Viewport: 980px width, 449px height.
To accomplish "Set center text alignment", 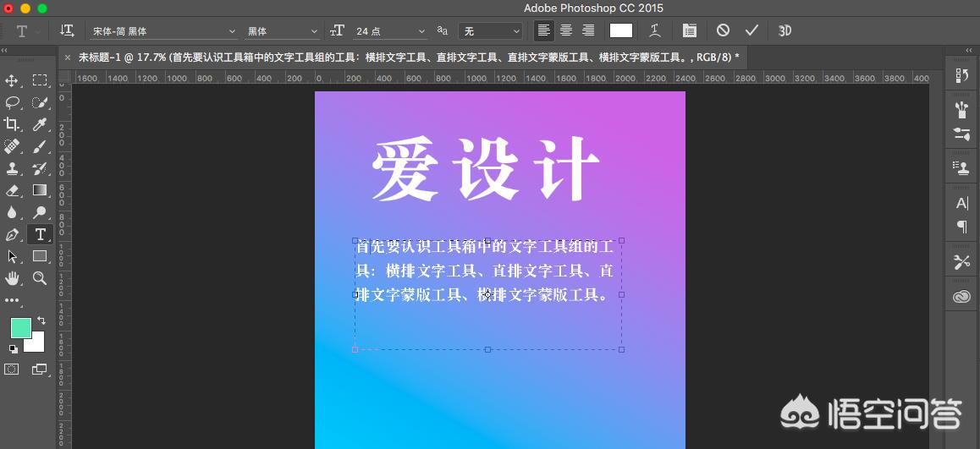I will coord(566,30).
